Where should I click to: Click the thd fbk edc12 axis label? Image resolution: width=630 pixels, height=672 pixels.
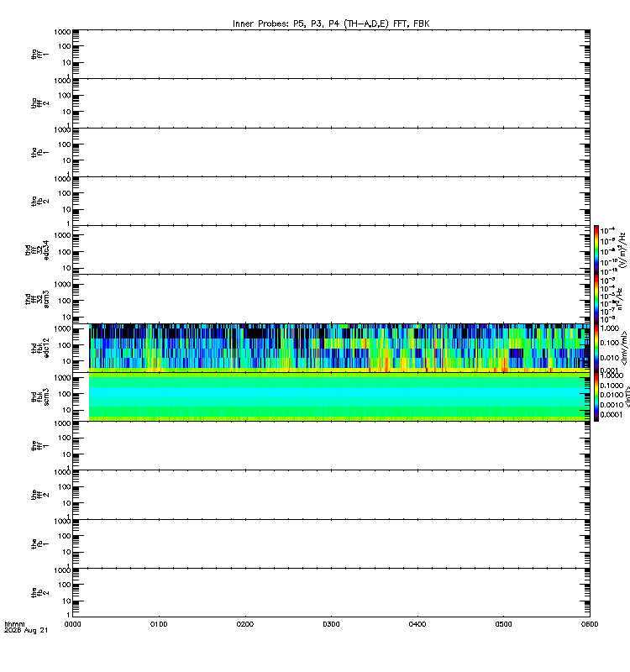point(40,348)
